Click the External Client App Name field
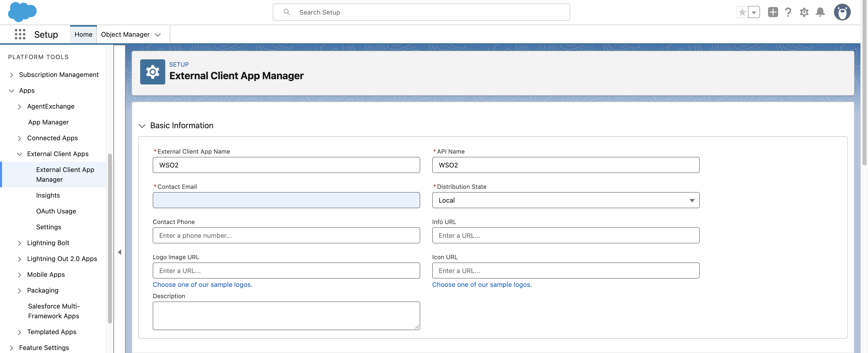This screenshot has width=868, height=353. click(x=286, y=165)
